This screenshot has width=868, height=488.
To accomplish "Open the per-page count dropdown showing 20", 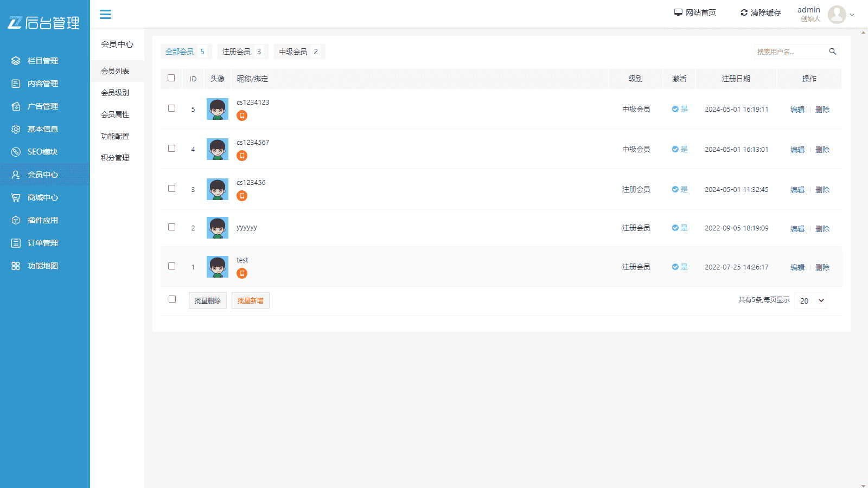I will pos(810,301).
